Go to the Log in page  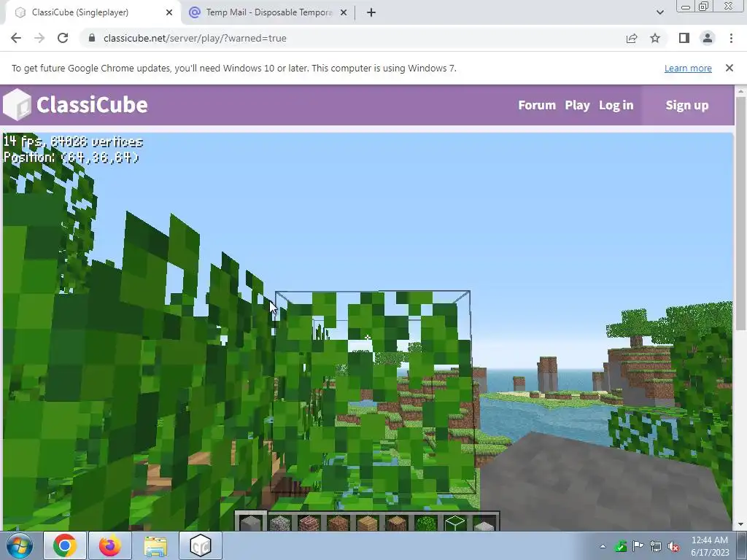coord(616,105)
